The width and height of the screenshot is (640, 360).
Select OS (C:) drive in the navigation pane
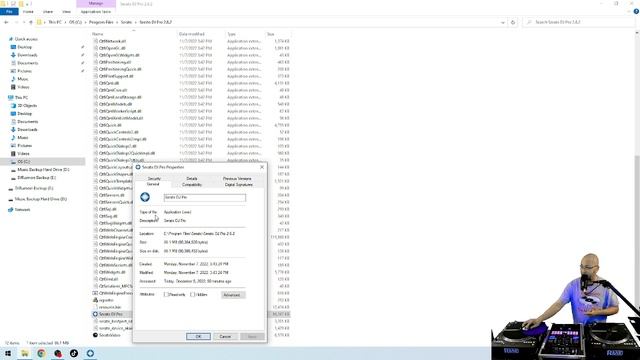(24, 162)
